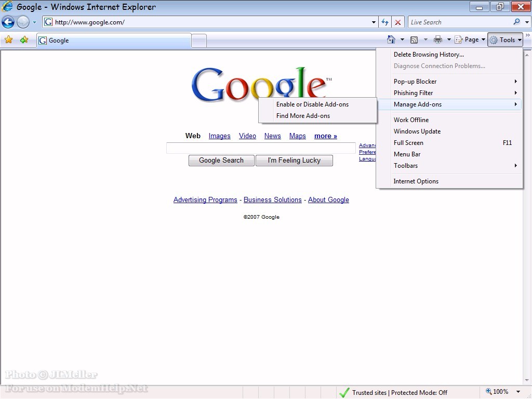Click the 100% zoom level control
Screen dimensions: 532x399
tap(497, 392)
